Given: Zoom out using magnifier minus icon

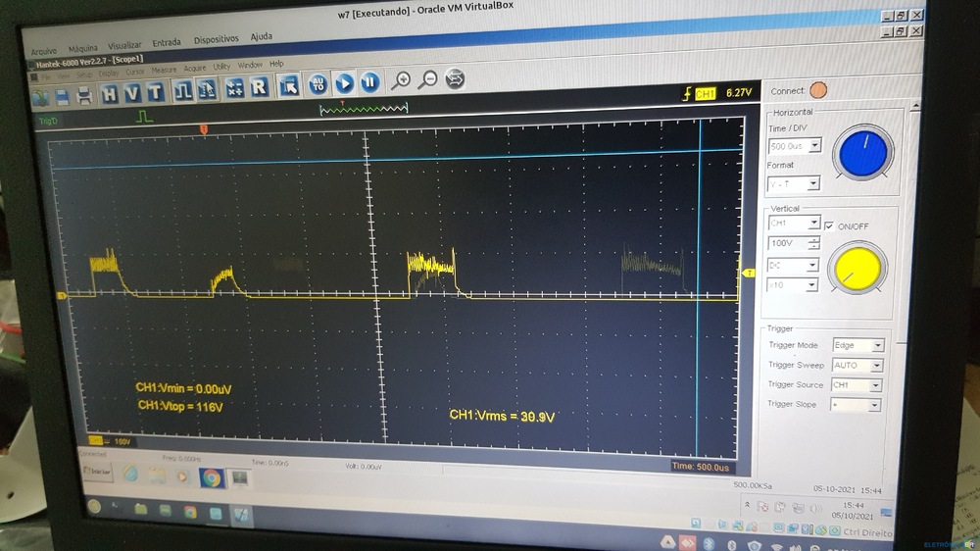Looking at the screenshot, I should click(427, 79).
